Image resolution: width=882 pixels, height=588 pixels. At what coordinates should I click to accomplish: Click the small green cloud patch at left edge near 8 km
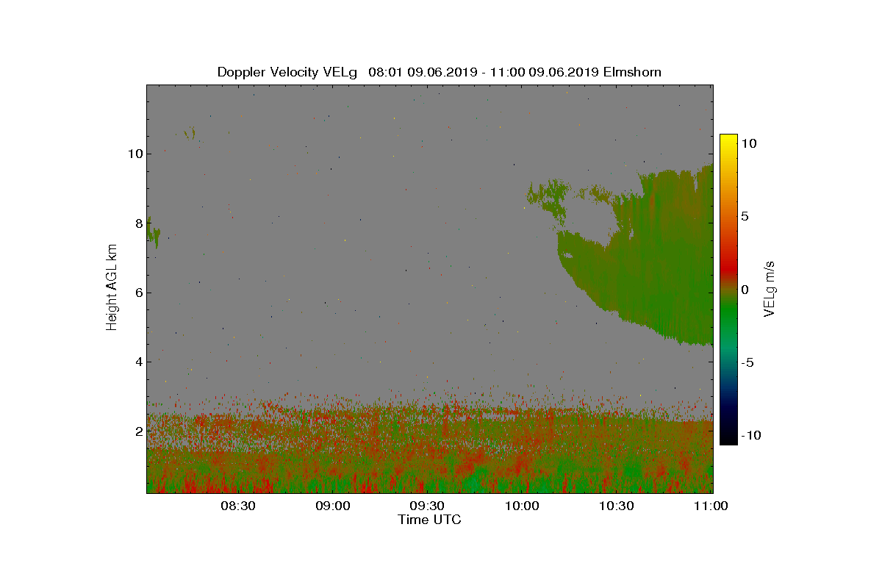[153, 232]
